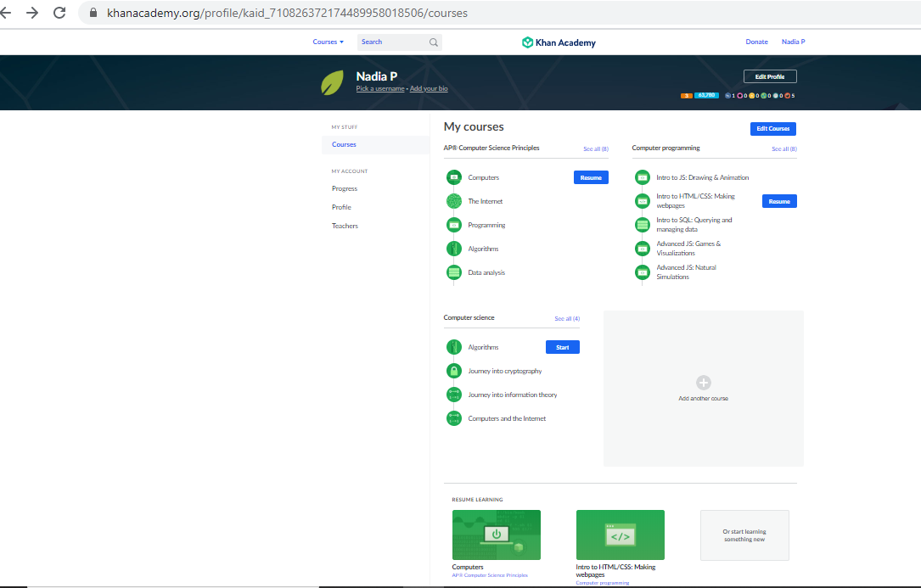Image resolution: width=921 pixels, height=588 pixels.
Task: Click The Internet unit icon
Action: pos(454,201)
